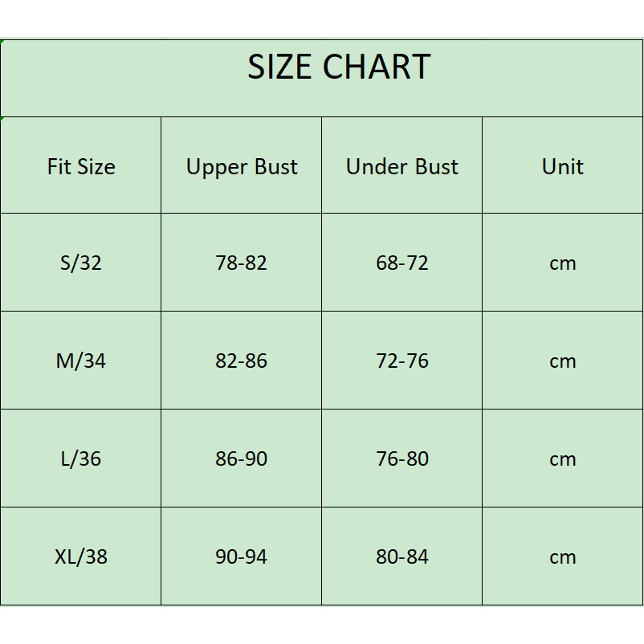Click the 72-76 under bust cell
Viewport: 644px width, 644px height.
point(402,361)
